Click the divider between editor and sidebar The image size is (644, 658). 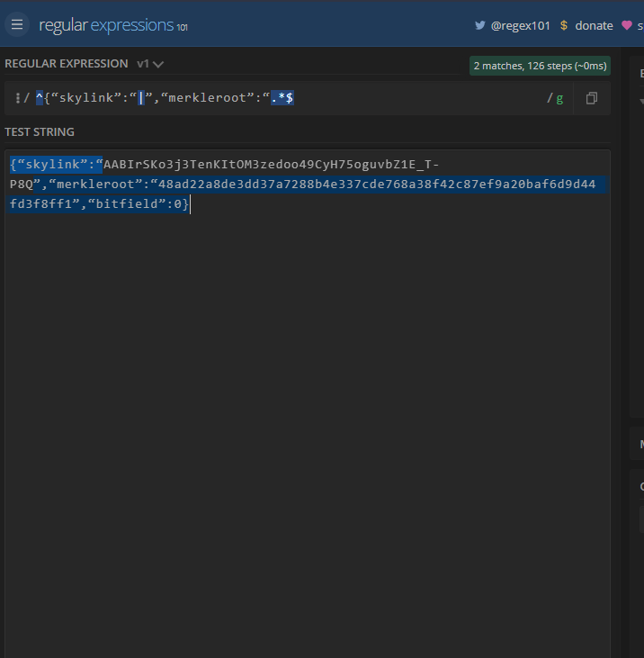(x=621, y=360)
